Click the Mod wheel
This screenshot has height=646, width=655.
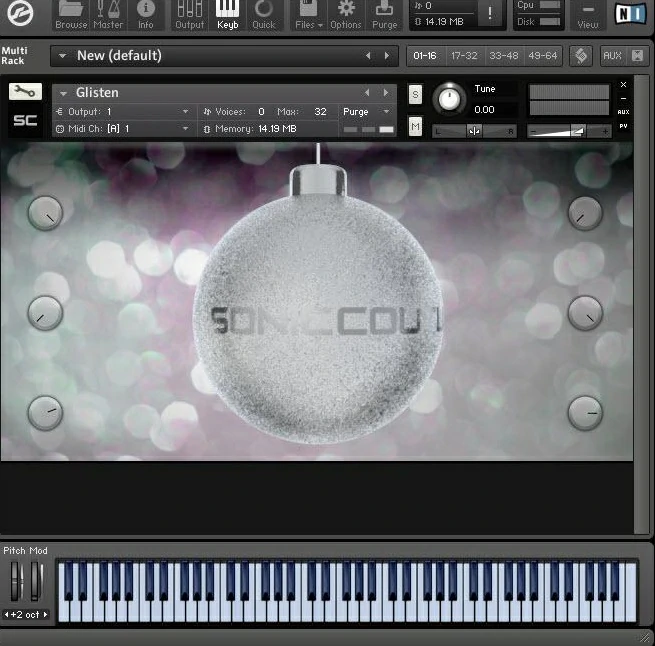(x=36, y=581)
